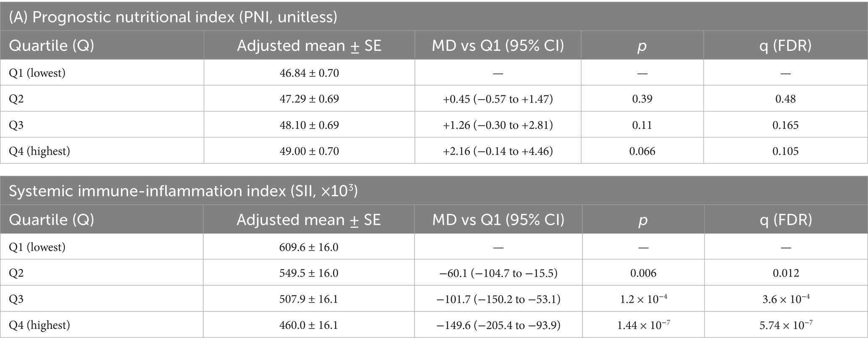Select the adjusted mean 460.0 ± 16.1 cell
868x345 pixels.
pyautogui.click(x=309, y=325)
